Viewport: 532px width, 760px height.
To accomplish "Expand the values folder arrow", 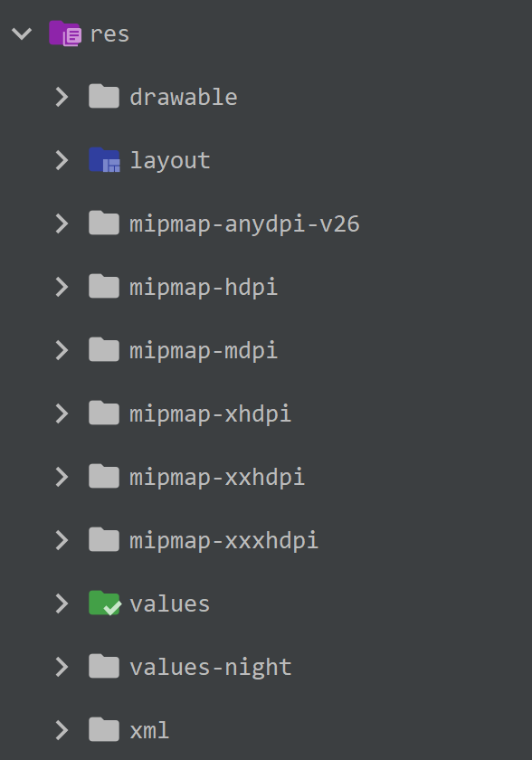I will pyautogui.click(x=62, y=603).
